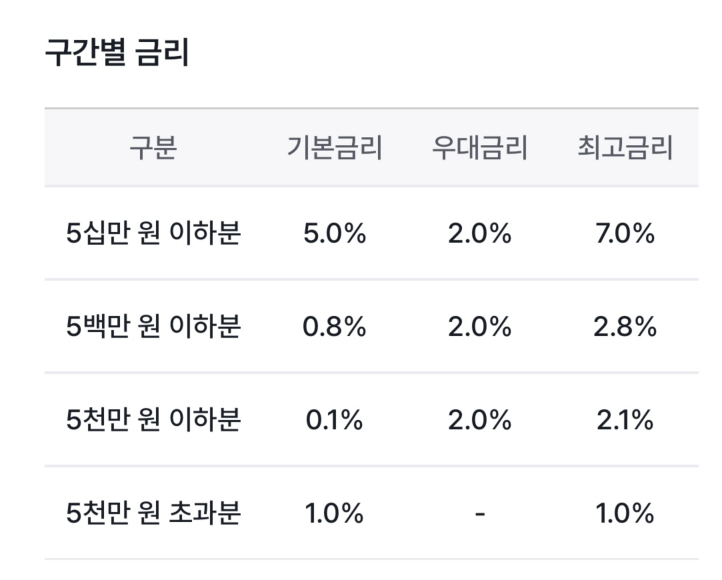Click the 0.1% base rate cell
This screenshot has height=580, width=722.
pyautogui.click(x=334, y=420)
